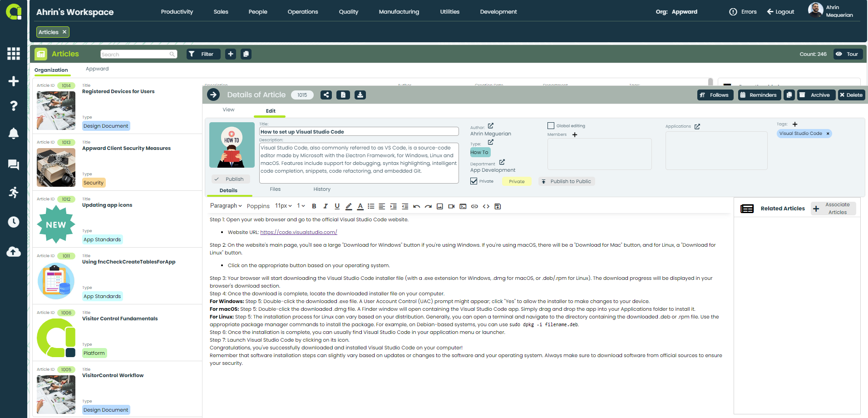Insert a bulleted list
The image size is (868, 418).
coord(371,206)
